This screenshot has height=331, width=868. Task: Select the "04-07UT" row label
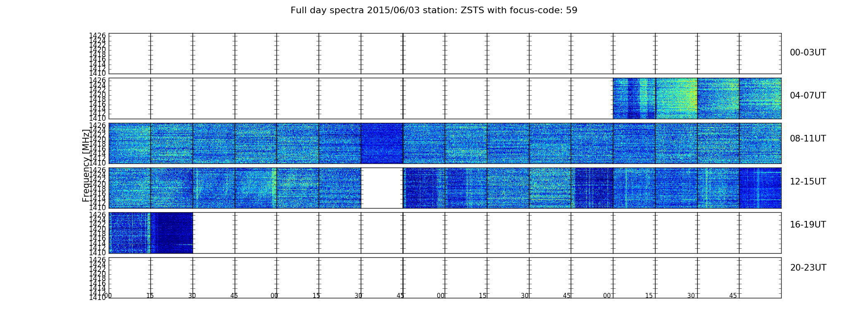[808, 96]
